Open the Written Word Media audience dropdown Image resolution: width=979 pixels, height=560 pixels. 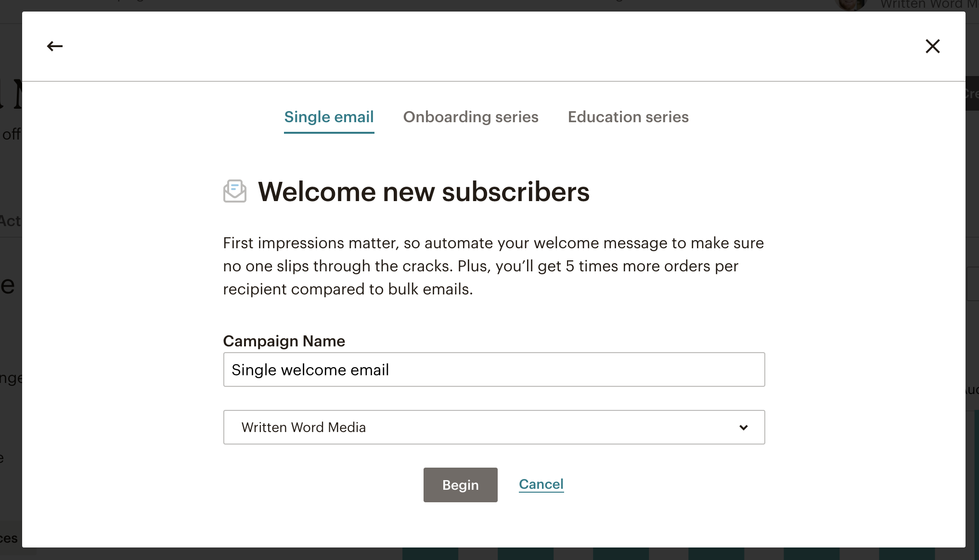coord(494,427)
